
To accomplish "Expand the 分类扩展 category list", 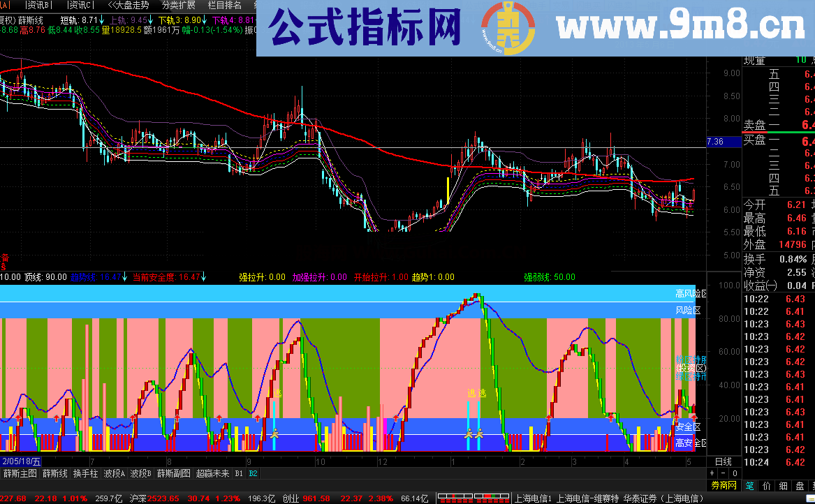I will click(x=179, y=5).
